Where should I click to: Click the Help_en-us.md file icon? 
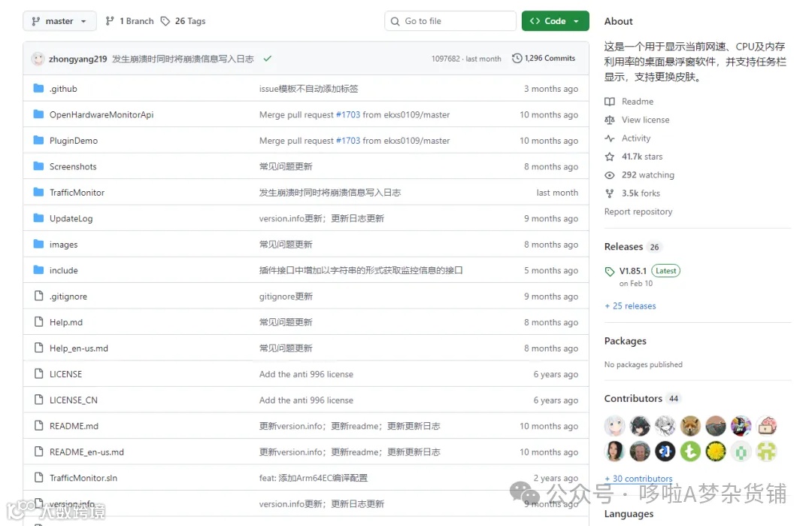pyautogui.click(x=38, y=347)
